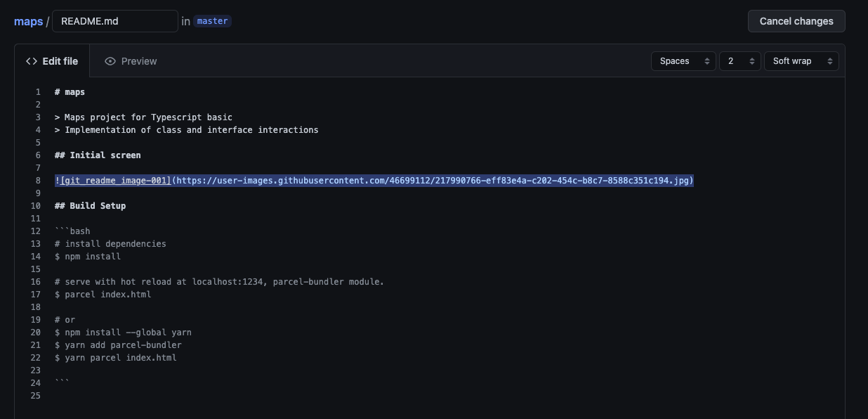Viewport: 868px width, 419px height.
Task: Click the 'serve with hot reload' comment line
Action: point(219,282)
